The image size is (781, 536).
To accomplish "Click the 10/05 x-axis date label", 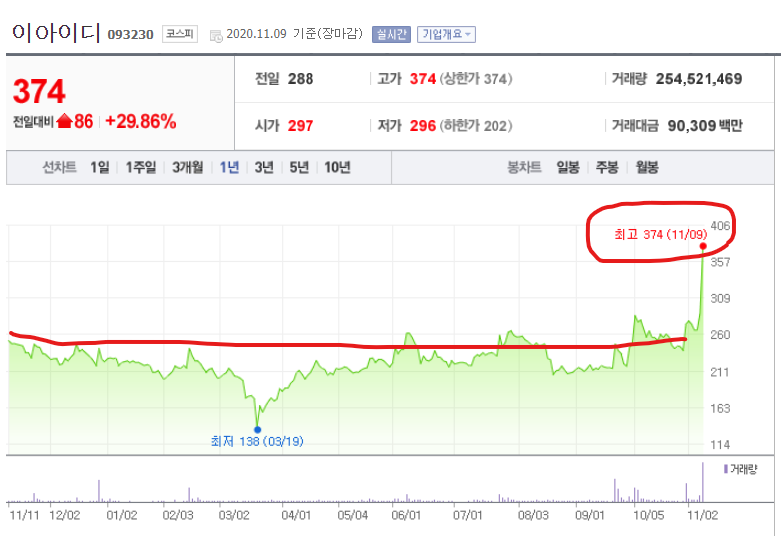I will [x=649, y=515].
